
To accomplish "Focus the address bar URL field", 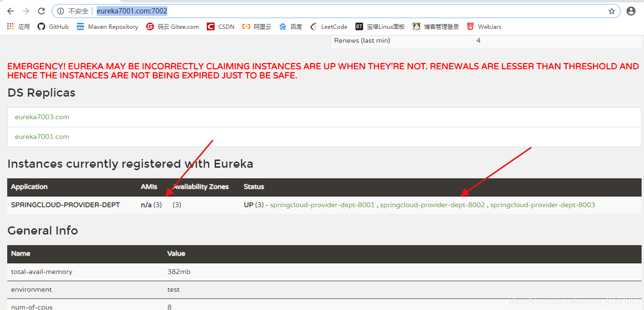I will click(x=337, y=11).
